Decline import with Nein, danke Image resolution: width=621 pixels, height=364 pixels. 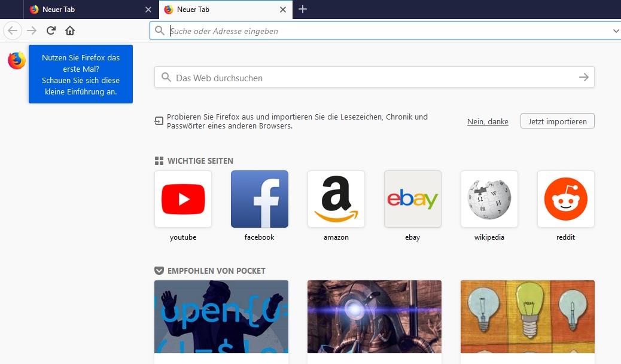pyautogui.click(x=488, y=121)
